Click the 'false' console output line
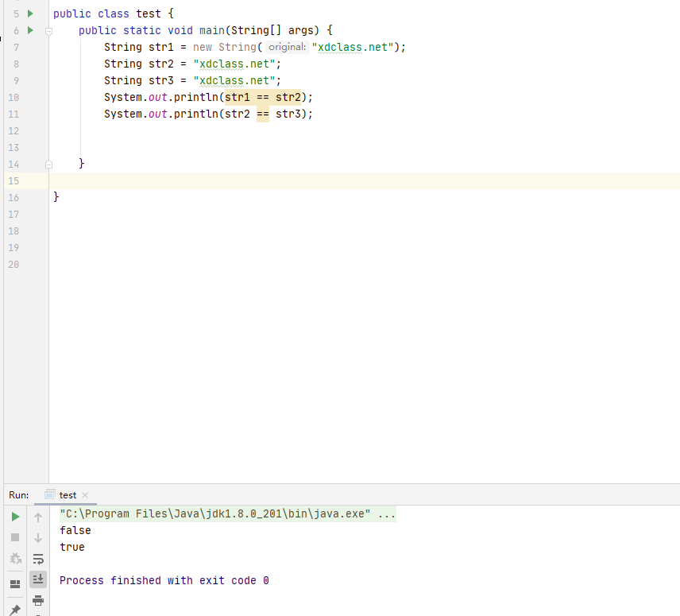This screenshot has width=680, height=616. point(75,530)
